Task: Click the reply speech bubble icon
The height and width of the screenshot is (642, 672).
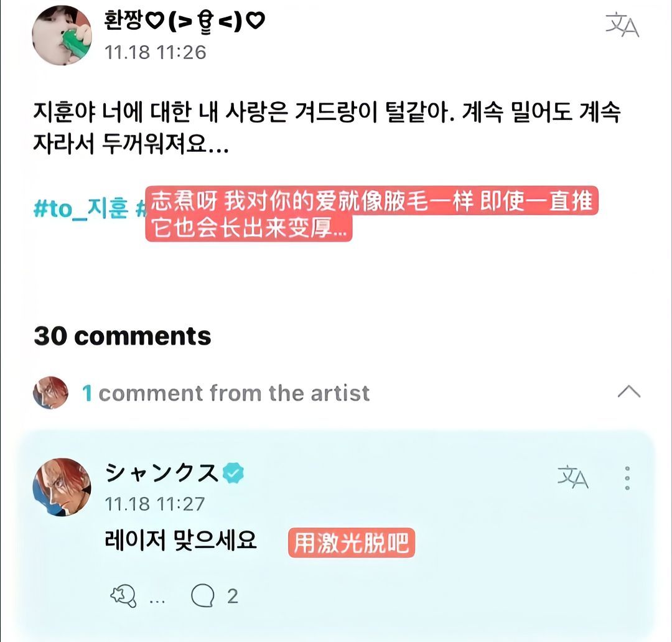Action: pyautogui.click(x=202, y=596)
